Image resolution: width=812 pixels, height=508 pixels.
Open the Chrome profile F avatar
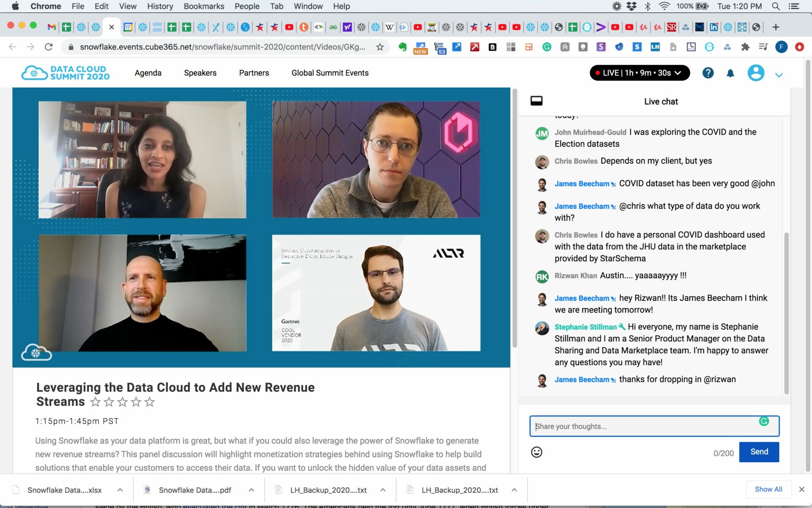pyautogui.click(x=781, y=47)
